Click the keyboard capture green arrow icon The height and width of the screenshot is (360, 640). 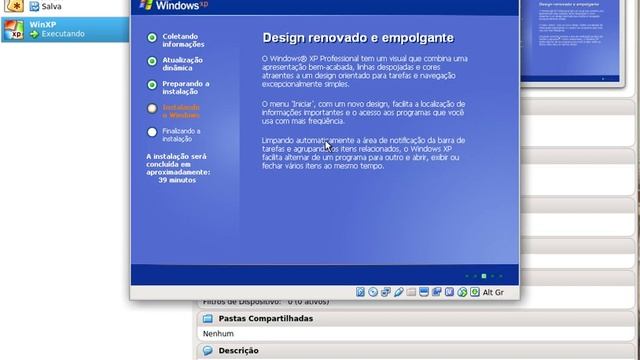coord(475,292)
